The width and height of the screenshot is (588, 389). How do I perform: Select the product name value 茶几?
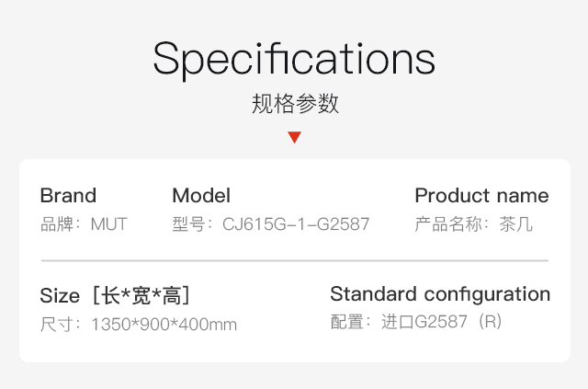[x=515, y=224]
